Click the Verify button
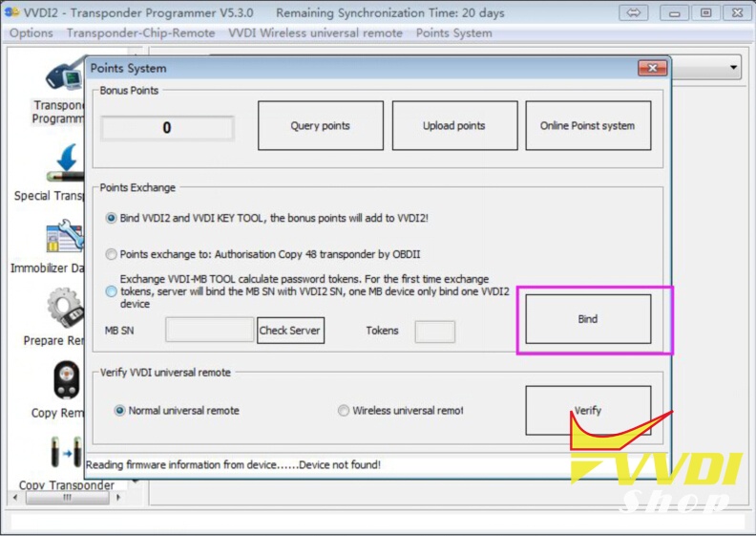This screenshot has width=756, height=536. [588, 411]
